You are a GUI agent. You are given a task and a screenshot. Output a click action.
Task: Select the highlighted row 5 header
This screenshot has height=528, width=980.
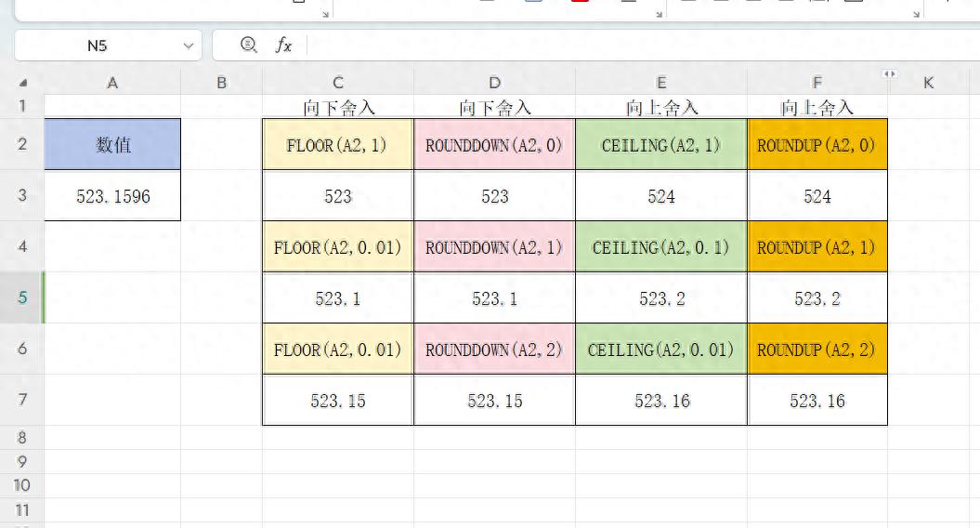[x=22, y=297]
